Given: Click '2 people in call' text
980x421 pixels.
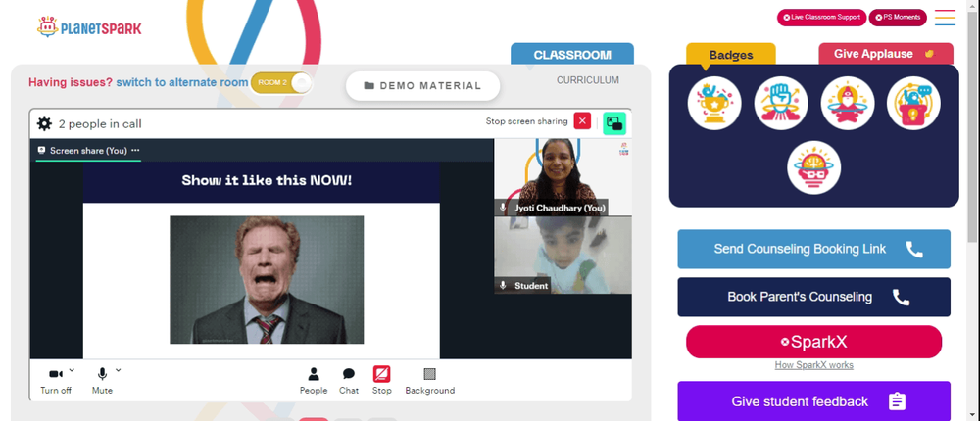Looking at the screenshot, I should pyautogui.click(x=100, y=123).
